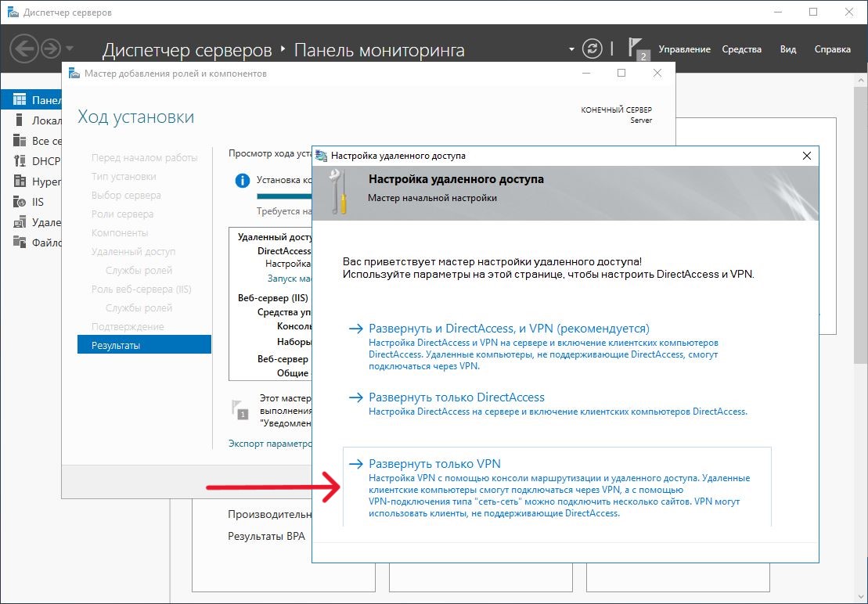Choose deploy both DirectAccess and VPN option
The width and height of the screenshot is (868, 604).
pos(509,329)
